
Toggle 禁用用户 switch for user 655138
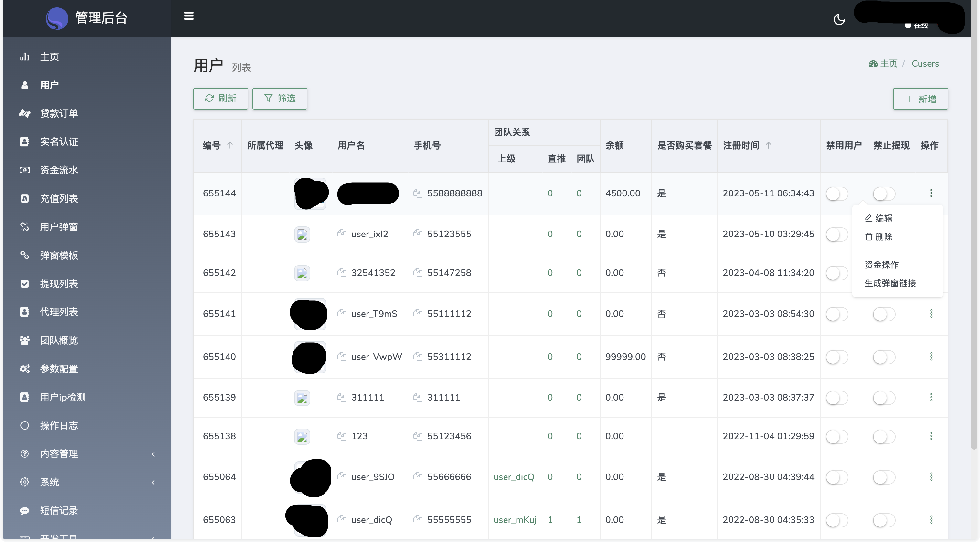[x=836, y=436]
